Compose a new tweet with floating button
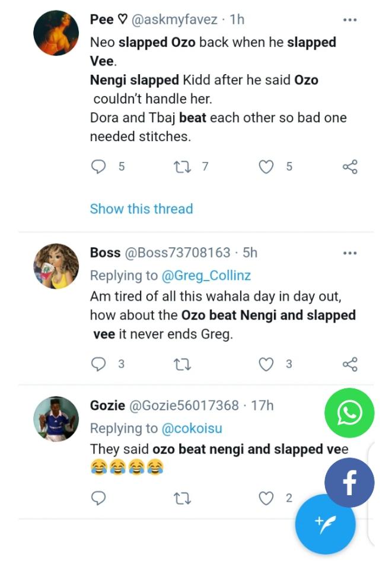This screenshot has height=561, width=392. (325, 524)
